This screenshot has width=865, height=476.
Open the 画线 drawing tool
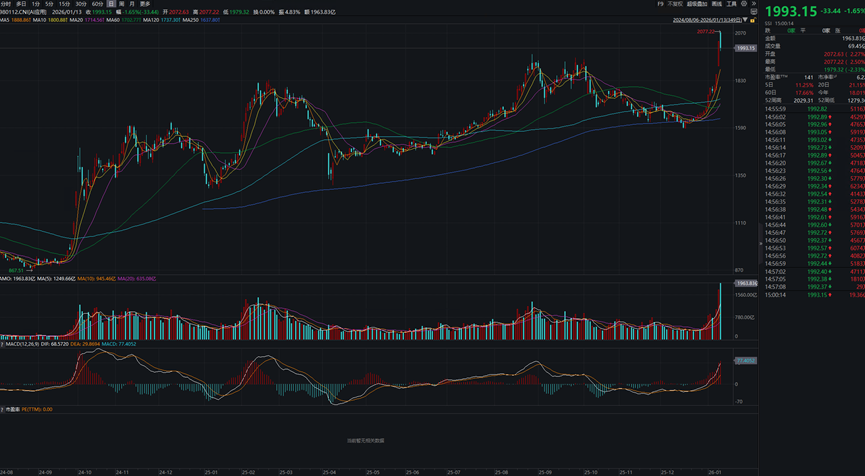pyautogui.click(x=717, y=4)
